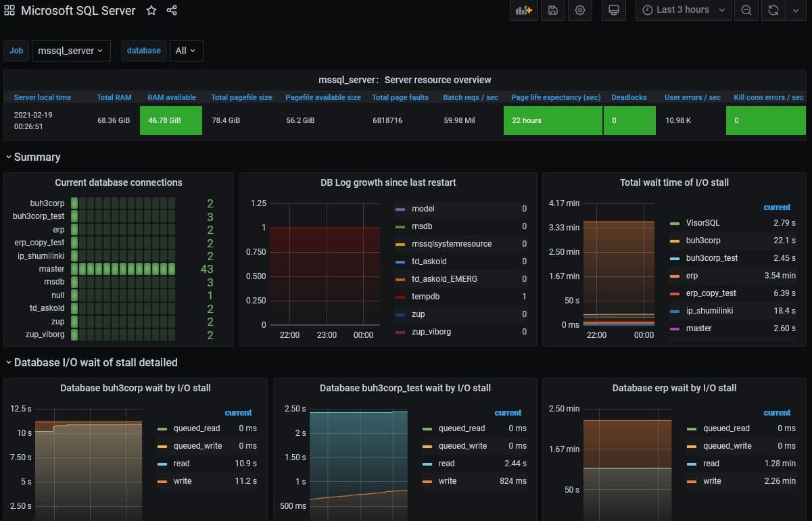Open the dashboards grid icon
The width and height of the screenshot is (812, 521).
tap(9, 10)
